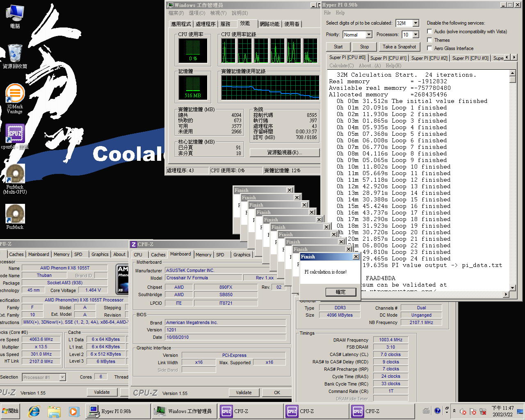Click the Stop button in Hyper PI
The width and height of the screenshot is (525, 420).
coord(364,47)
